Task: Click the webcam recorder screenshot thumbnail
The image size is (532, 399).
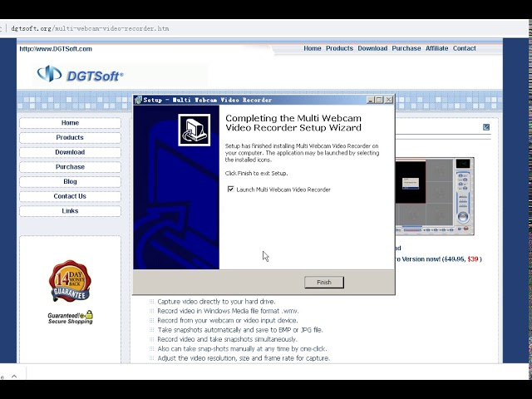Action: click(x=434, y=195)
